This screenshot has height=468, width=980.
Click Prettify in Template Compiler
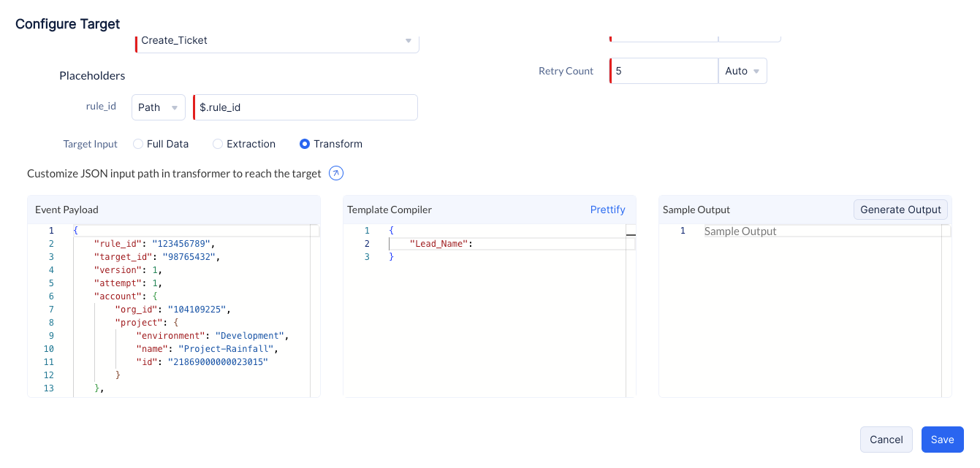click(x=607, y=210)
